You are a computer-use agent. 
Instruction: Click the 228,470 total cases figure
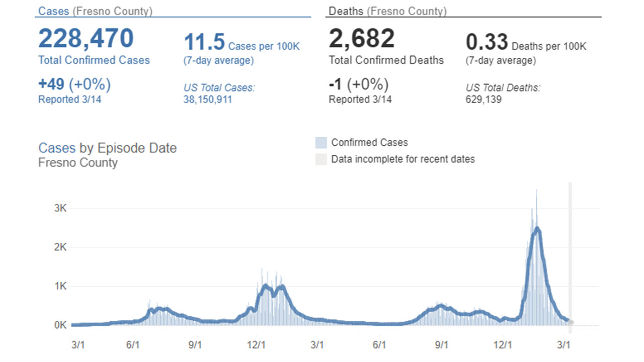click(86, 39)
